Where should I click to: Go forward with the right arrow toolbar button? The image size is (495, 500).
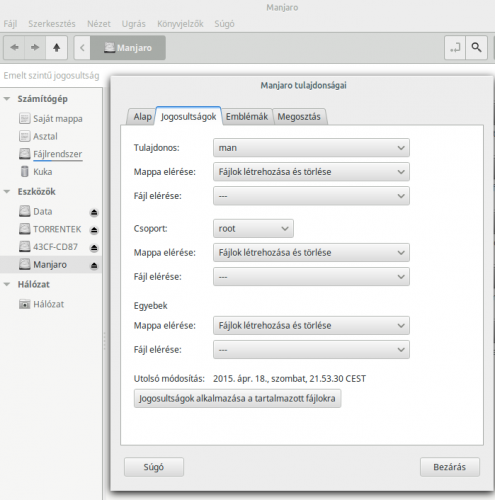(x=35, y=48)
